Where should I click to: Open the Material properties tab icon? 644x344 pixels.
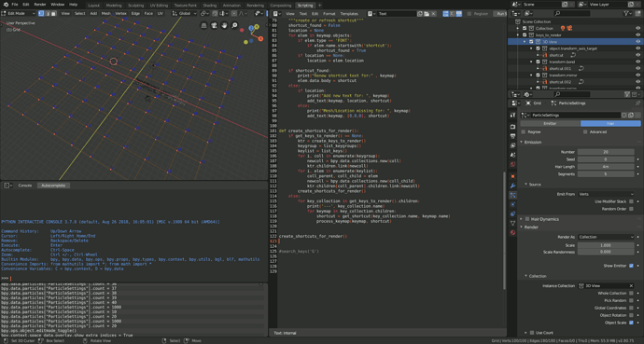pyautogui.click(x=512, y=232)
